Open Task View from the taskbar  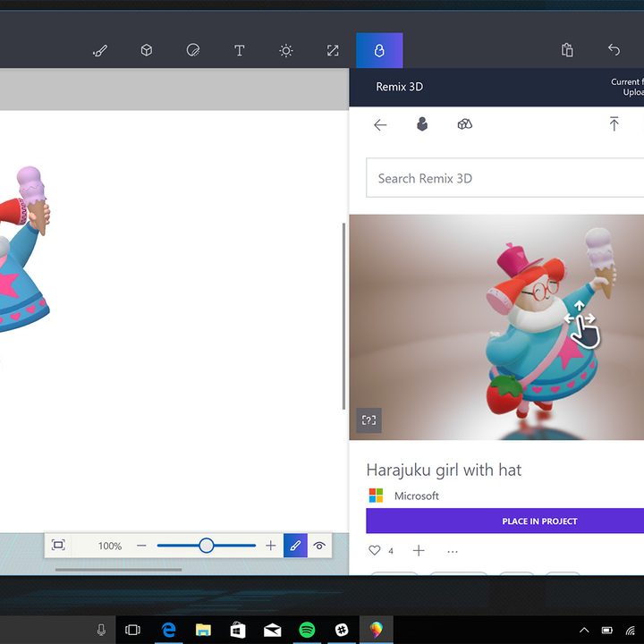click(x=132, y=630)
